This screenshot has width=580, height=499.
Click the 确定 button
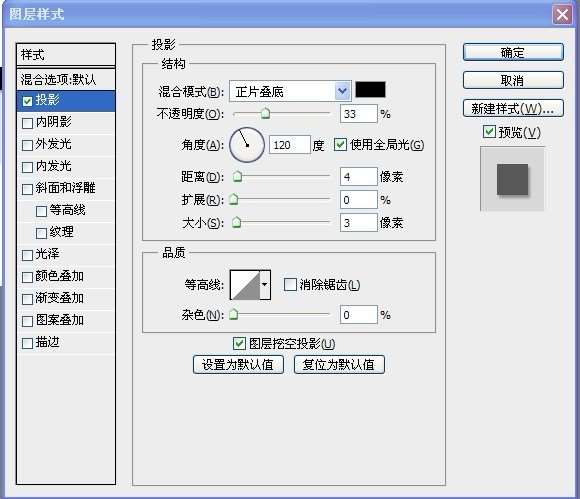tap(513, 52)
